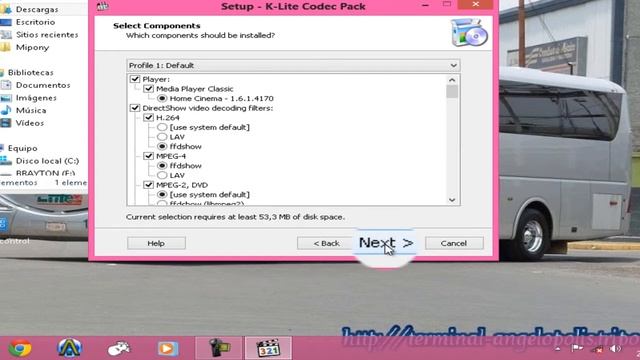
Task: Uncheck the H.264 checkbox
Action: pos(149,118)
